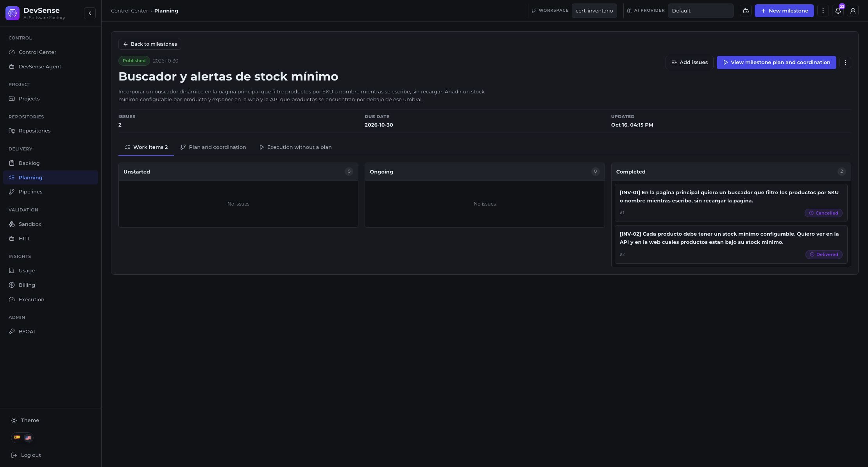This screenshot has width=868, height=467.
Task: Open Repositories in the sidebar
Action: (x=50, y=131)
